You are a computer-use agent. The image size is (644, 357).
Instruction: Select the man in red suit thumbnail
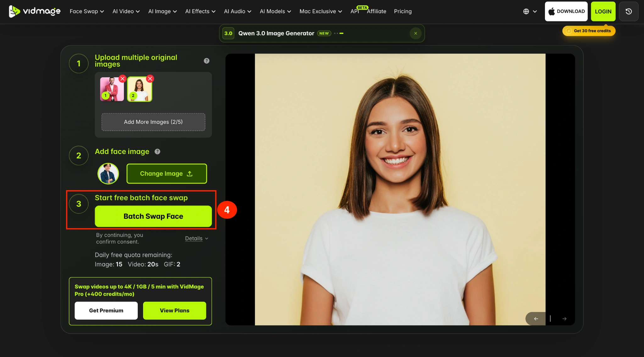coord(112,89)
